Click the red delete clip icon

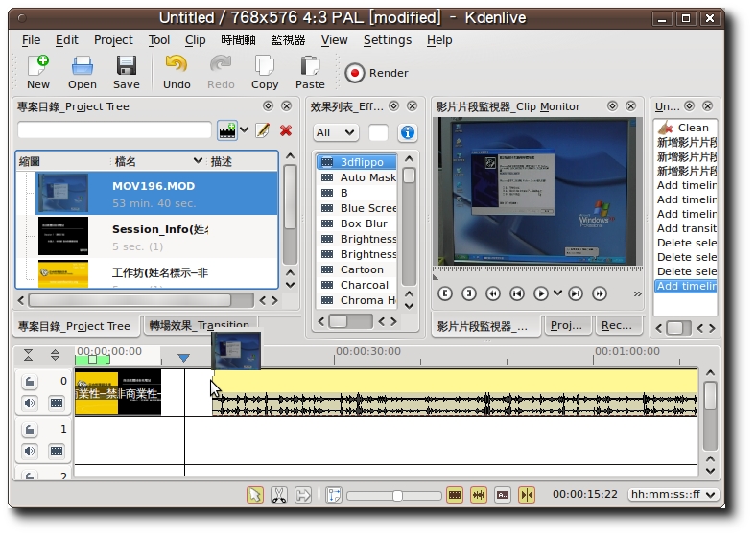click(x=286, y=130)
